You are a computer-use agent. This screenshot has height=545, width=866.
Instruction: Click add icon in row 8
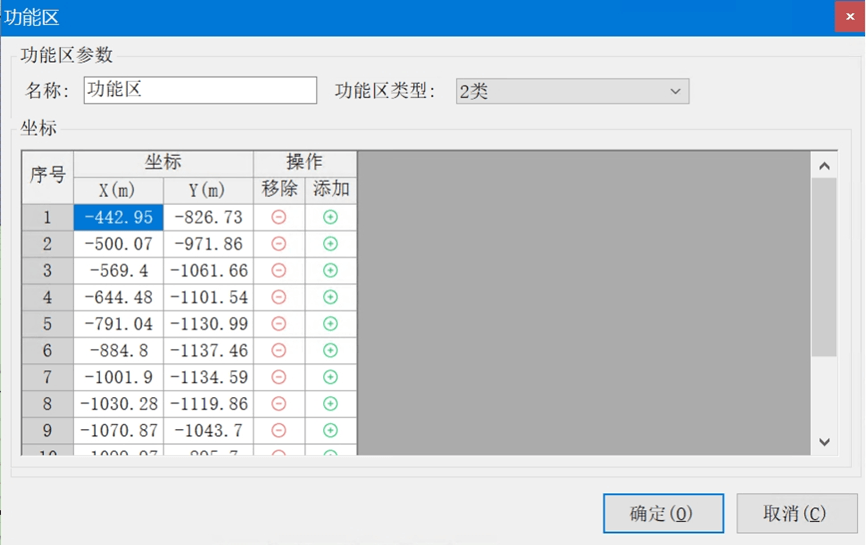click(330, 404)
